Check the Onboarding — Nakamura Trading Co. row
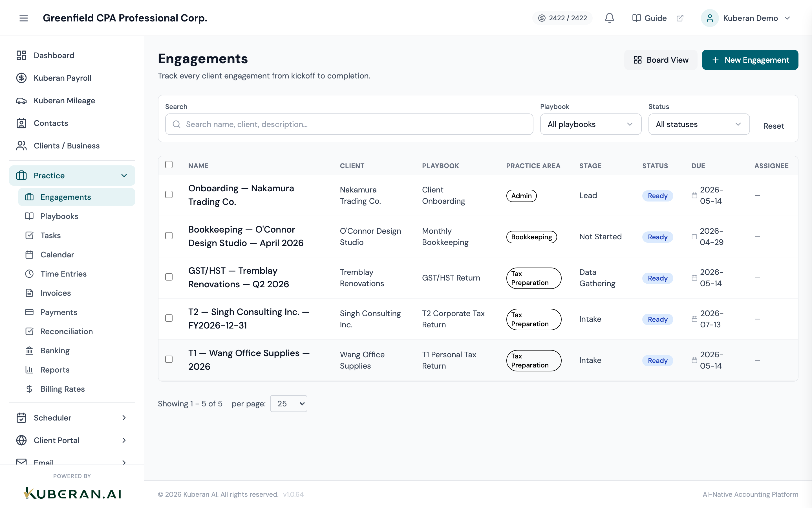 click(x=169, y=194)
